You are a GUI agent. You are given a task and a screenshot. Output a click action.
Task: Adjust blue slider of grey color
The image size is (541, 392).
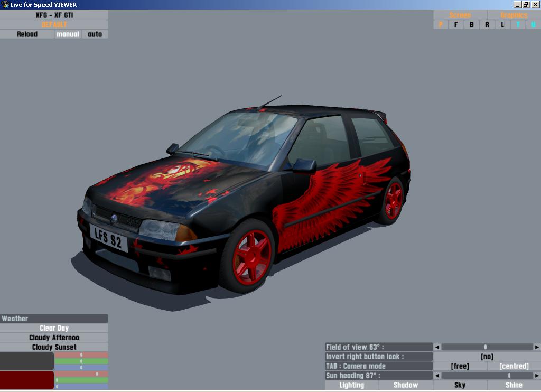click(x=81, y=368)
